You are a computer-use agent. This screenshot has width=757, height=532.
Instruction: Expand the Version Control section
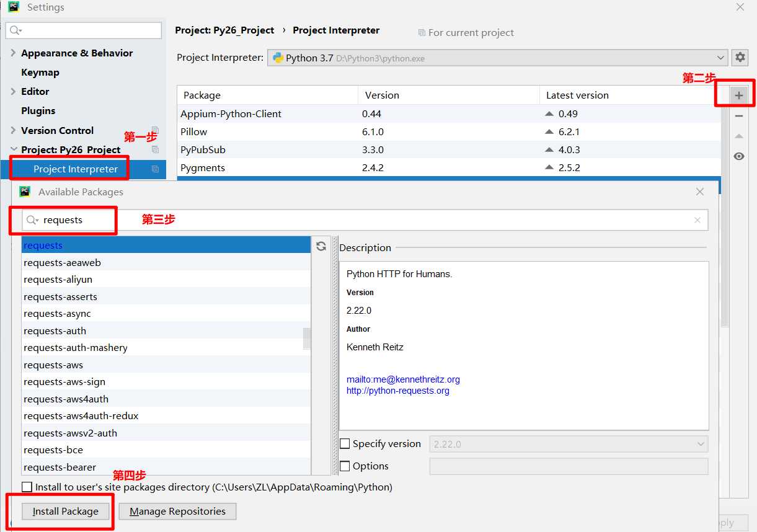13,130
